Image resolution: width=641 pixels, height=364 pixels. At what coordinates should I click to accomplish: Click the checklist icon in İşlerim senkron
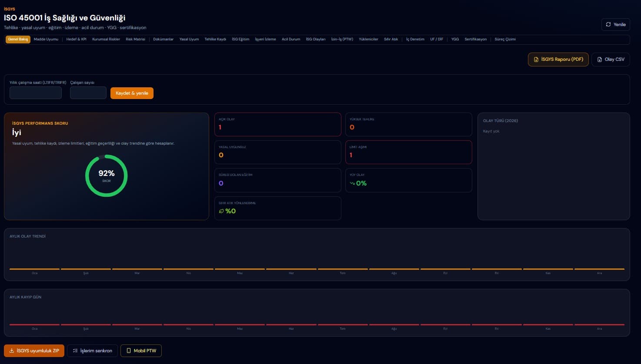click(x=75, y=351)
